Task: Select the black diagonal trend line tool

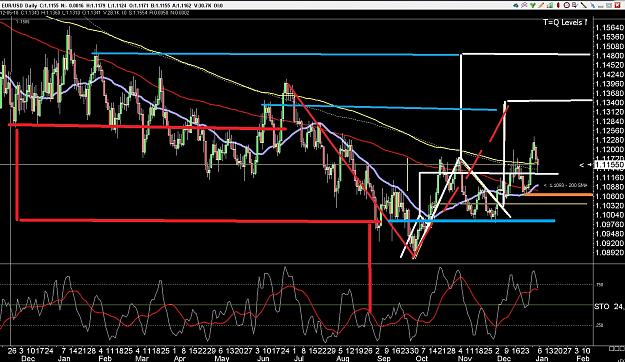Action: [584, 5]
